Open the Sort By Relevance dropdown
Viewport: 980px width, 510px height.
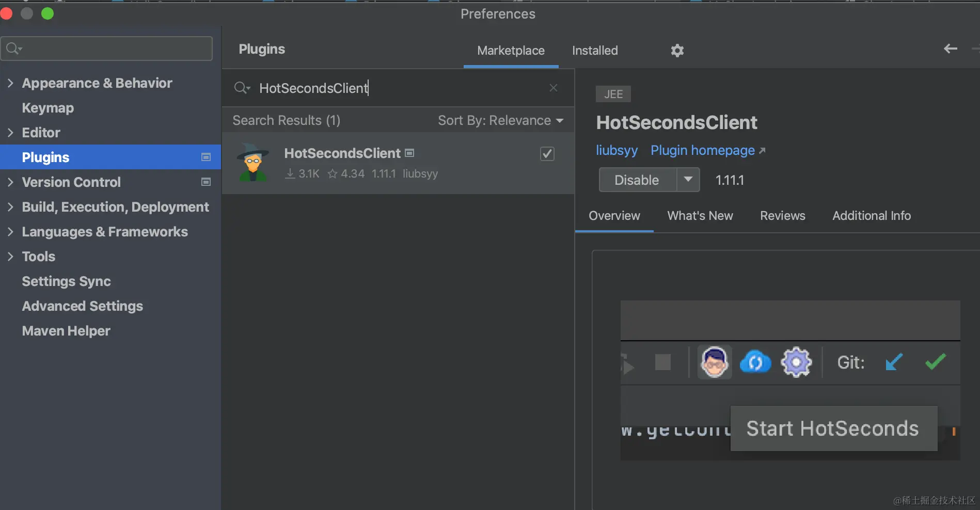500,120
